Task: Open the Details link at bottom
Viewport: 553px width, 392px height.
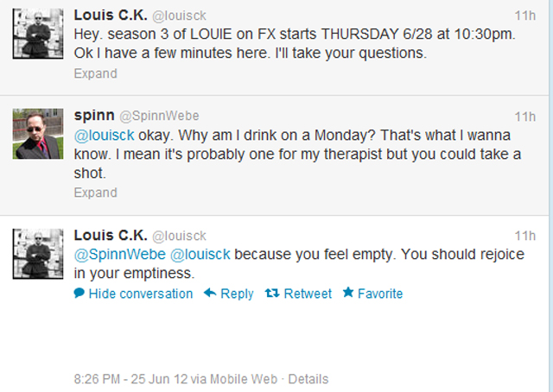Action: click(x=308, y=379)
